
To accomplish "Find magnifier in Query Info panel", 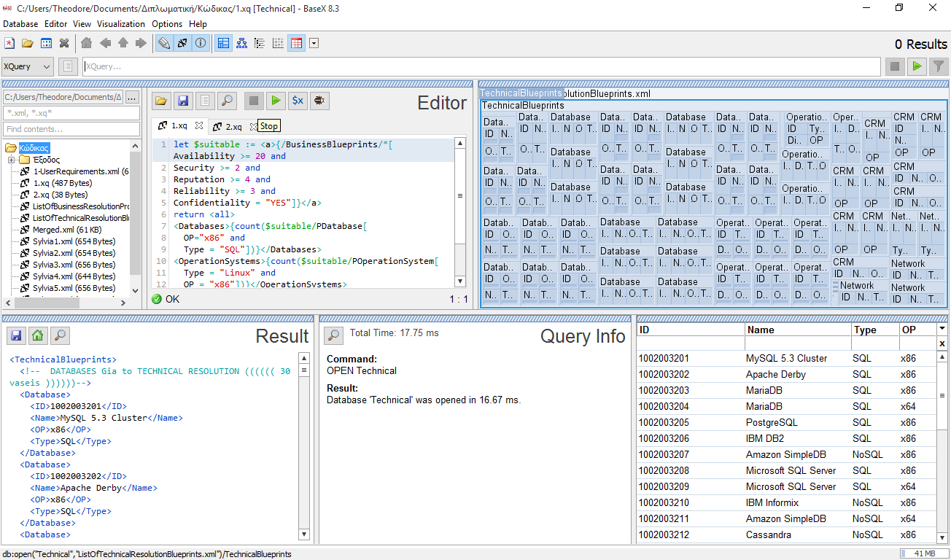I will pyautogui.click(x=333, y=335).
